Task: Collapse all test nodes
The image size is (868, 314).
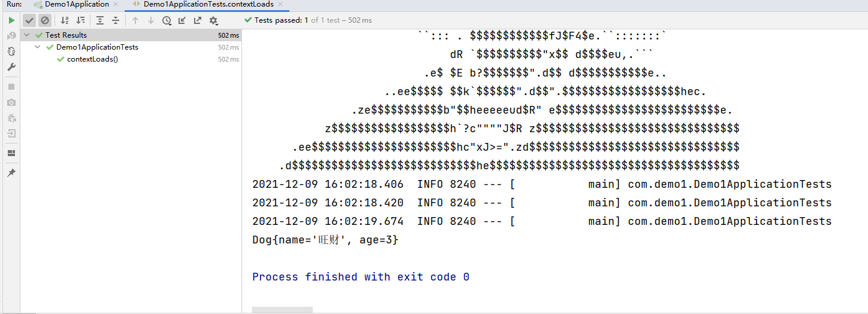Action: click(116, 20)
